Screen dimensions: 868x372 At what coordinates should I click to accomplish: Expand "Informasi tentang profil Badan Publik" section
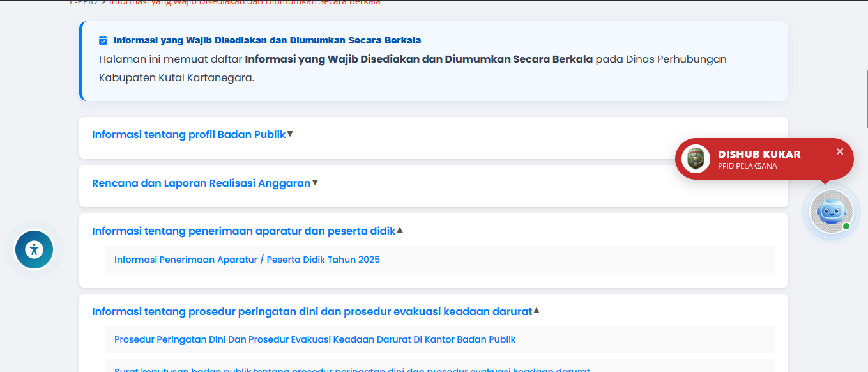point(192,134)
